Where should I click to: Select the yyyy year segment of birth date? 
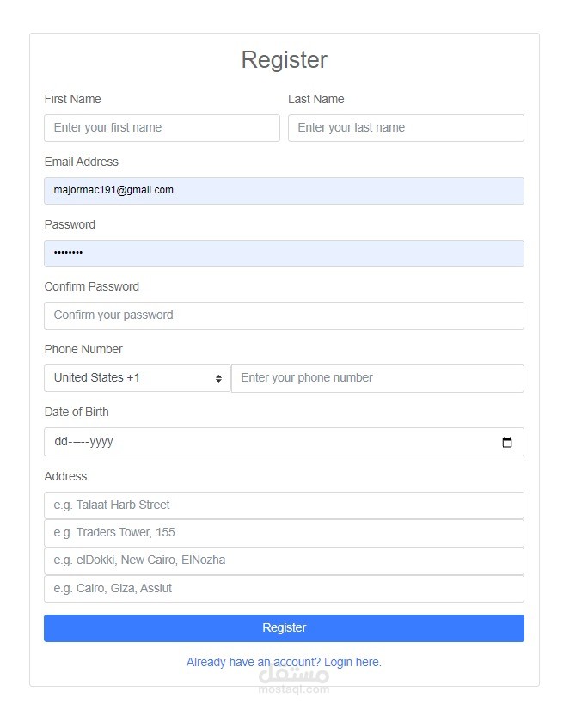click(101, 442)
